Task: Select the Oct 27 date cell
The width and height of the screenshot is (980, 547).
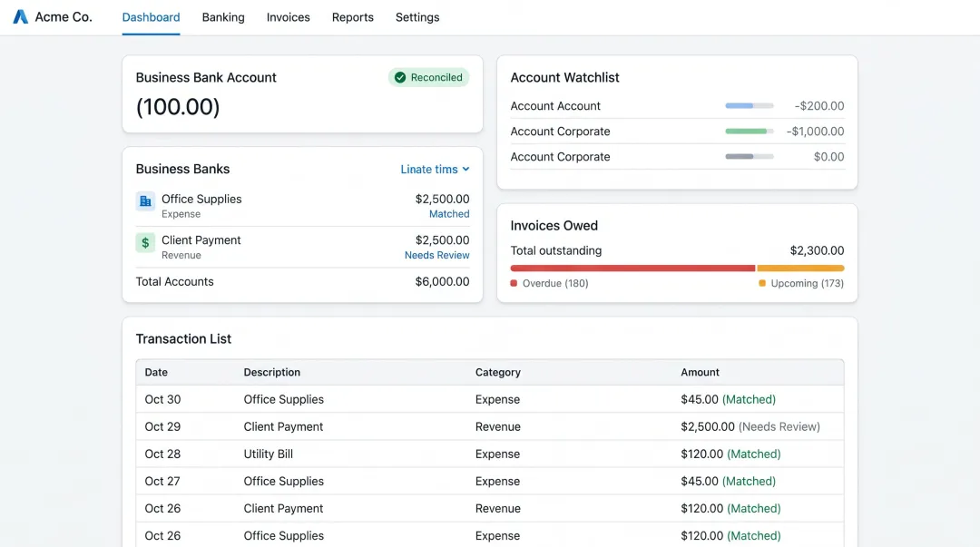Action: (x=162, y=482)
